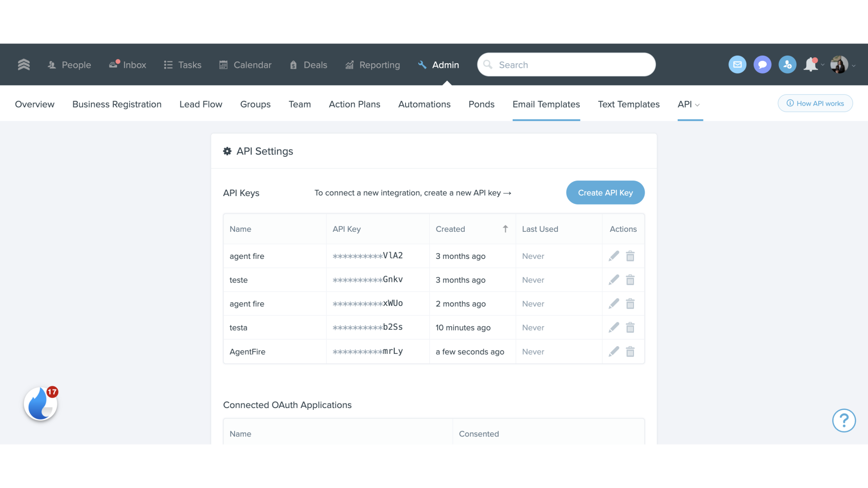Switch to Text Templates tab

coord(629,104)
